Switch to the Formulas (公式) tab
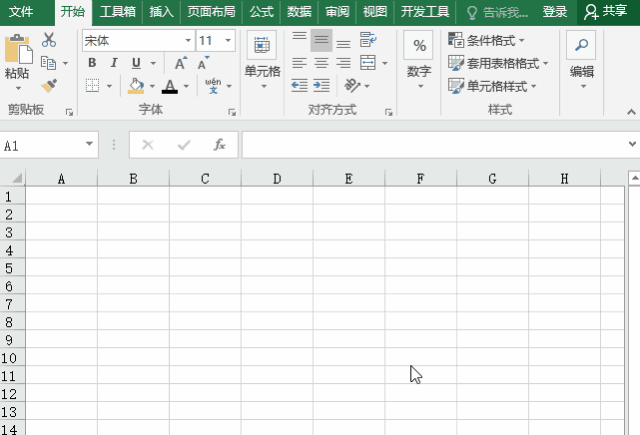 pyautogui.click(x=262, y=11)
